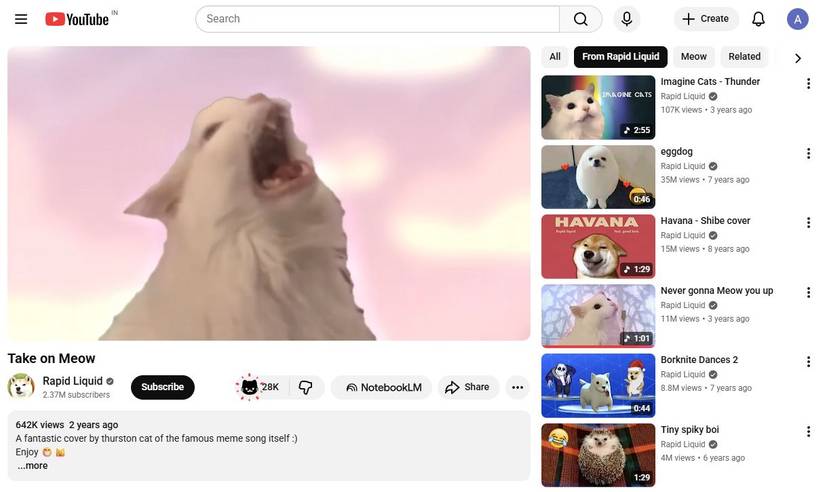Open options menu for Borknite Dances 2

pyautogui.click(x=808, y=362)
